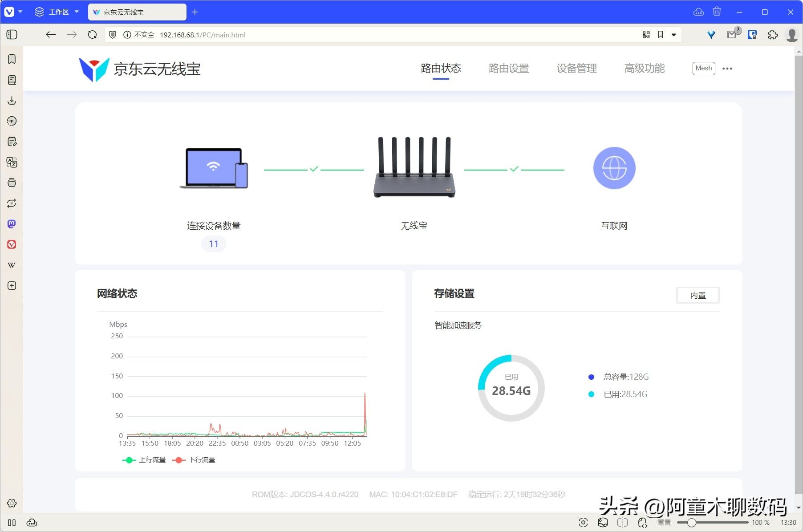The height and width of the screenshot is (532, 803).
Task: Add a new web panel
Action: [12, 285]
